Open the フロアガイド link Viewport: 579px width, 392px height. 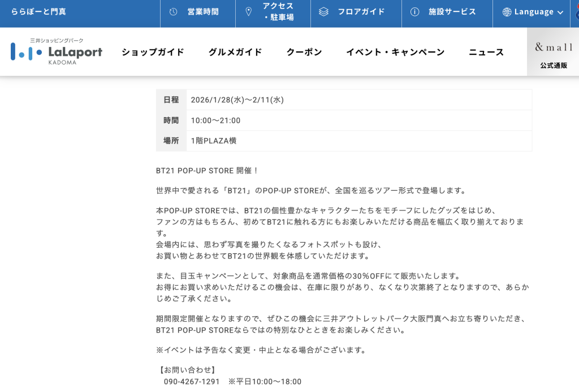coord(361,12)
